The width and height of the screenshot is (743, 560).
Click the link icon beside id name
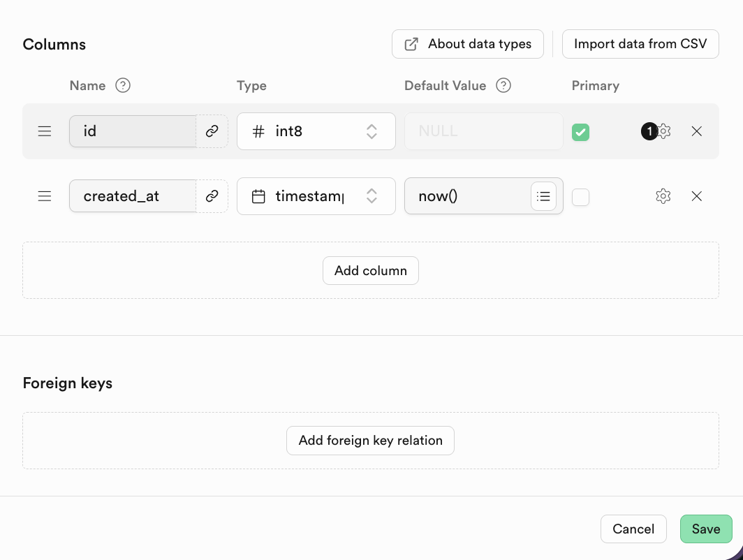[x=212, y=131]
